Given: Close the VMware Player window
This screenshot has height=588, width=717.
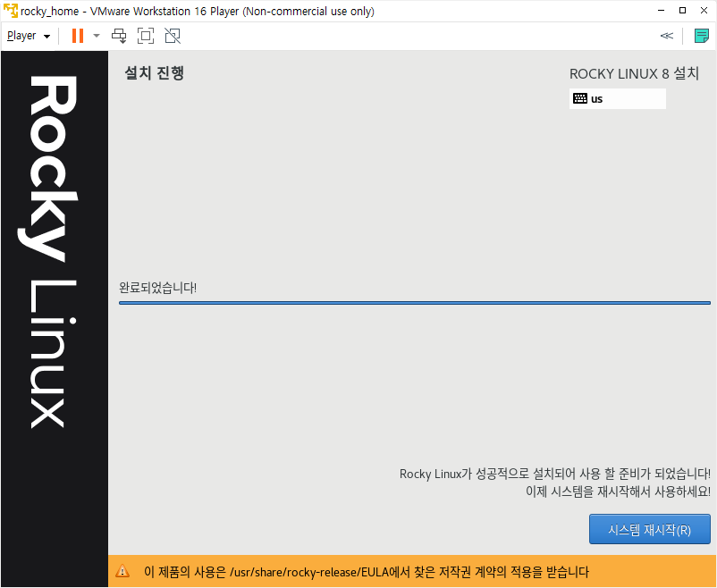Looking at the screenshot, I should pos(704,11).
